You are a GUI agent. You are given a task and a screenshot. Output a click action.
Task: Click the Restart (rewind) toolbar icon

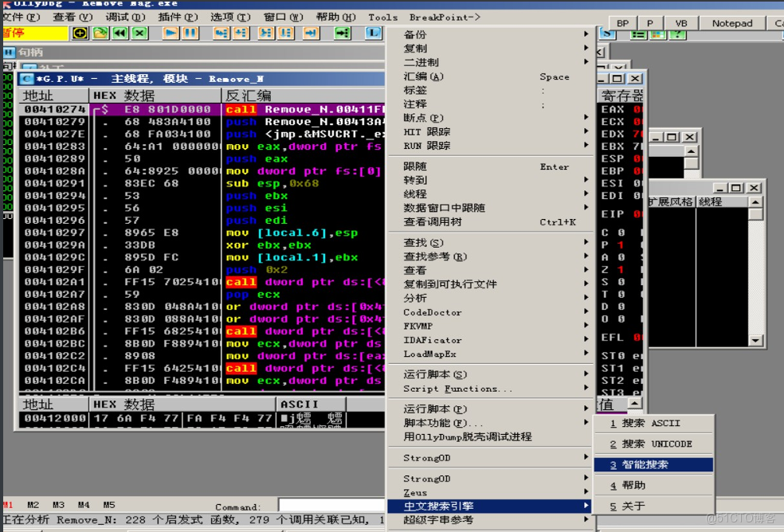(119, 33)
